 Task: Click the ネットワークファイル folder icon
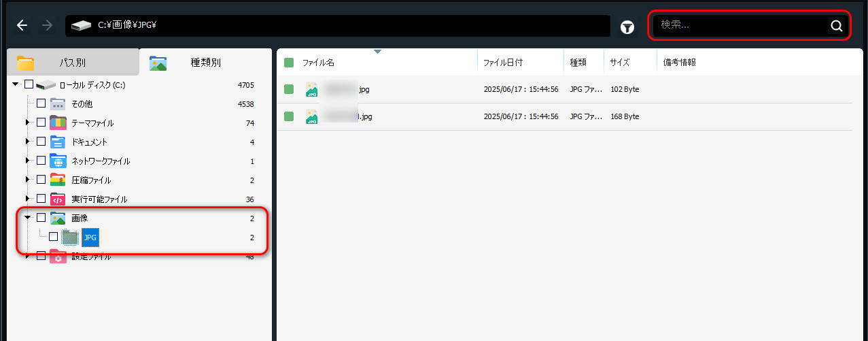(x=58, y=161)
